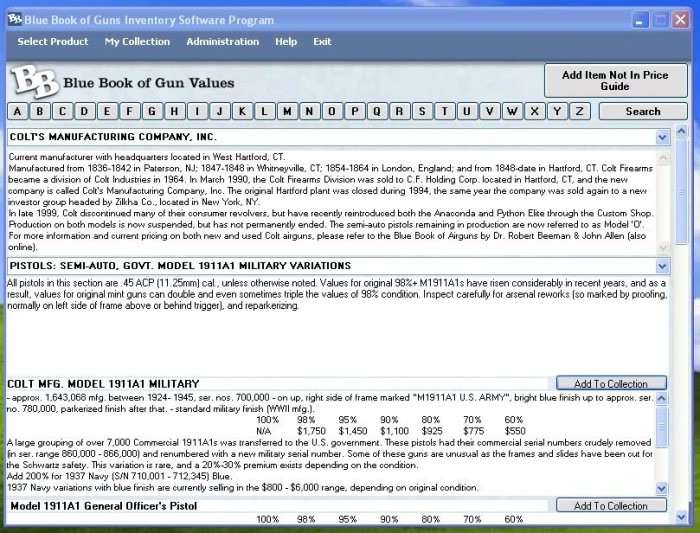Image resolution: width=700 pixels, height=533 pixels.
Task: Select letter C in the alphabet bar
Action: pos(62,111)
